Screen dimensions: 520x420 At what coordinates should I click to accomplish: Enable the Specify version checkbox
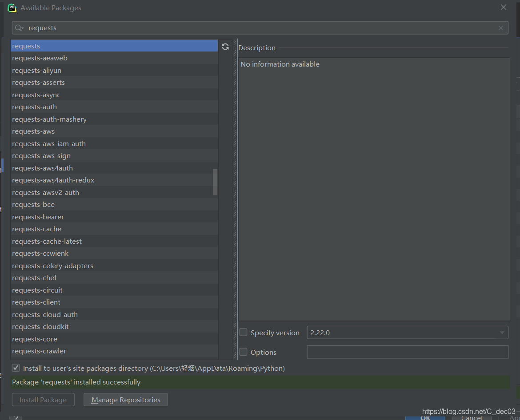pyautogui.click(x=244, y=332)
